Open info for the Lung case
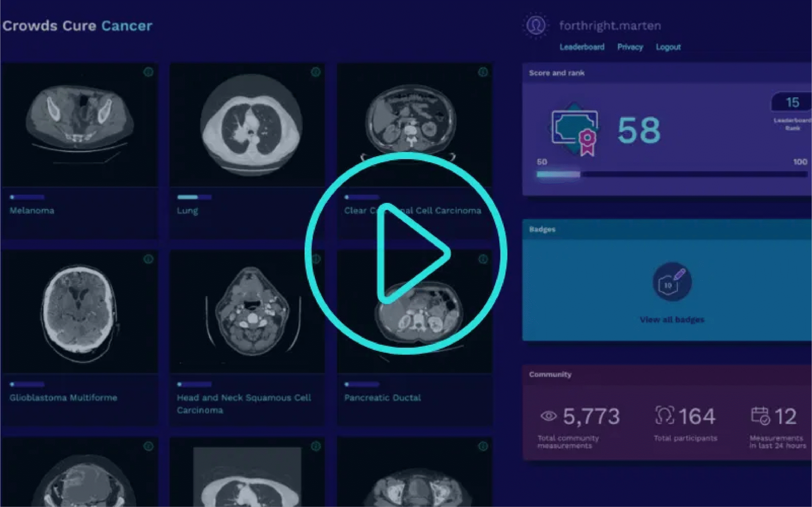This screenshot has width=812, height=507. 315,72
